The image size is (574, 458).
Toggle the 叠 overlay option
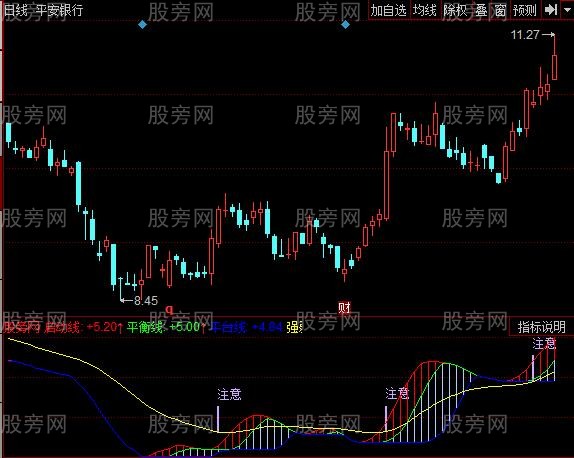[x=481, y=10]
